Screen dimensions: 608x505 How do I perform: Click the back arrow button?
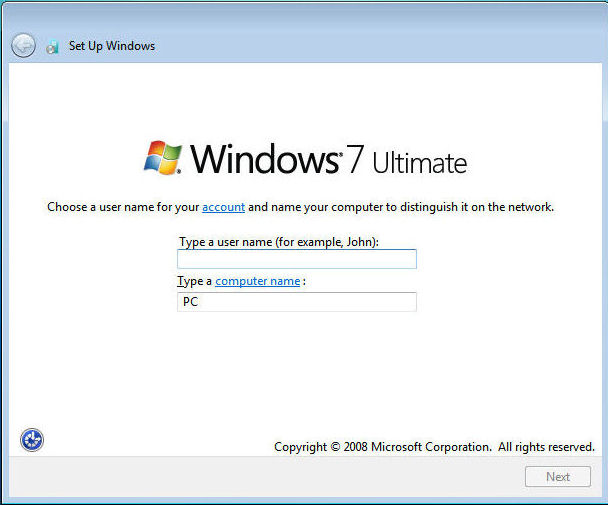click(x=23, y=45)
